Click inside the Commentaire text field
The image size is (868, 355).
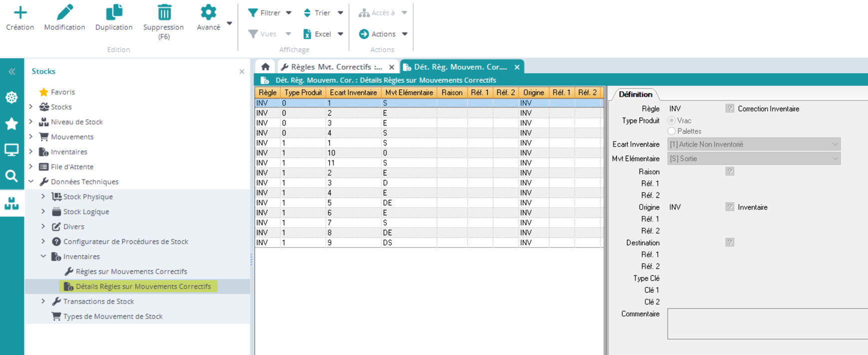click(x=767, y=324)
